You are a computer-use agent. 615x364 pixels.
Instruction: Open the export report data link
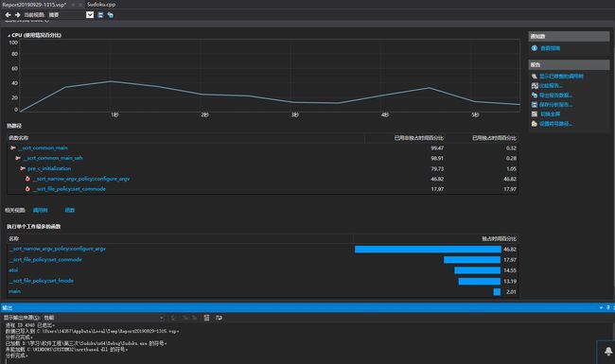tap(555, 95)
